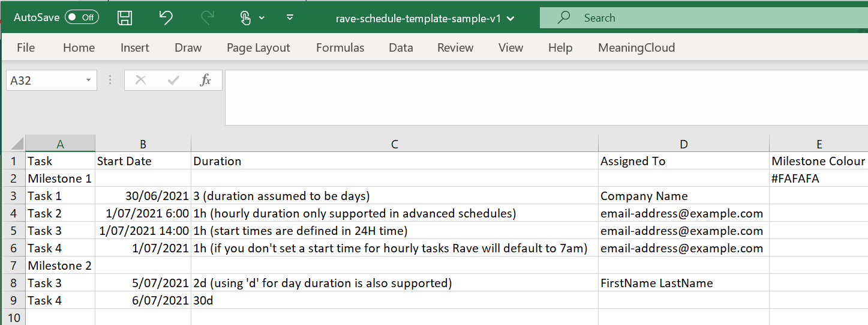The image size is (868, 325).
Task: Open the File menu
Action: (x=26, y=48)
